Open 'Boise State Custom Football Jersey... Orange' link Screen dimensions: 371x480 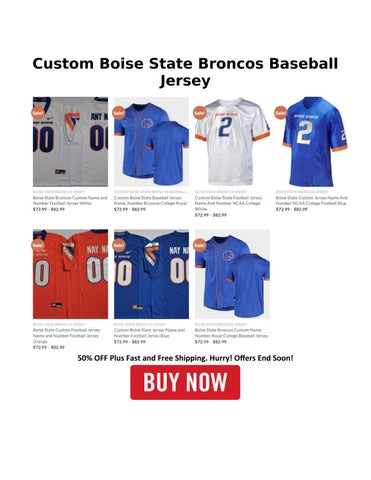point(67,336)
